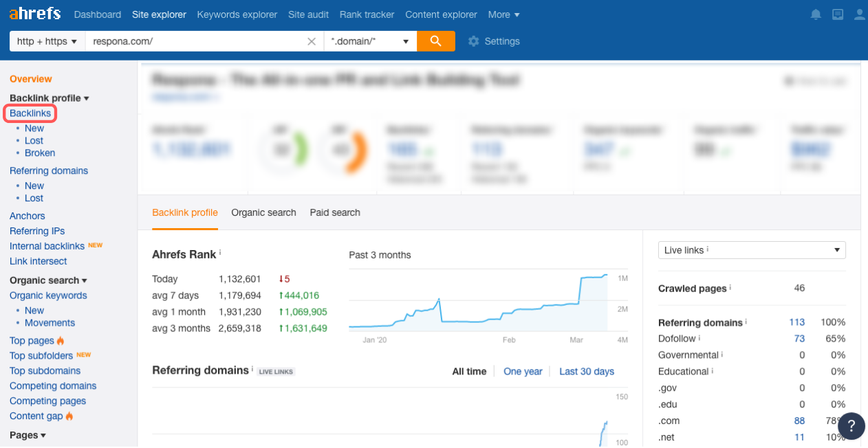Click info icon beside Governmental
This screenshot has width=868, height=448.
(723, 354)
